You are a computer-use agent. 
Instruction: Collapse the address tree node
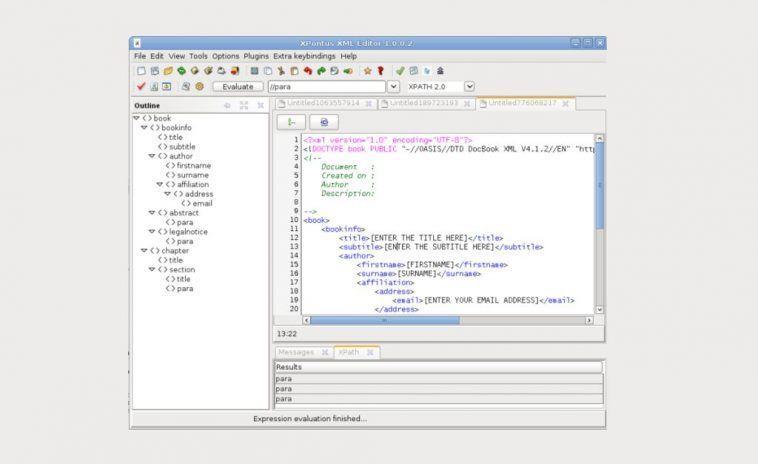[167, 194]
